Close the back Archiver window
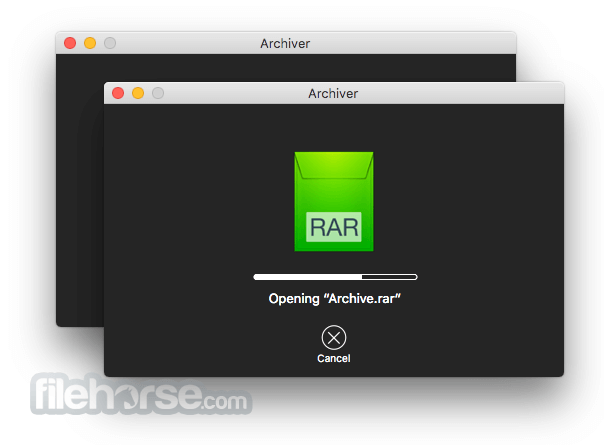Viewport: 604px width, 445px height. (x=70, y=43)
